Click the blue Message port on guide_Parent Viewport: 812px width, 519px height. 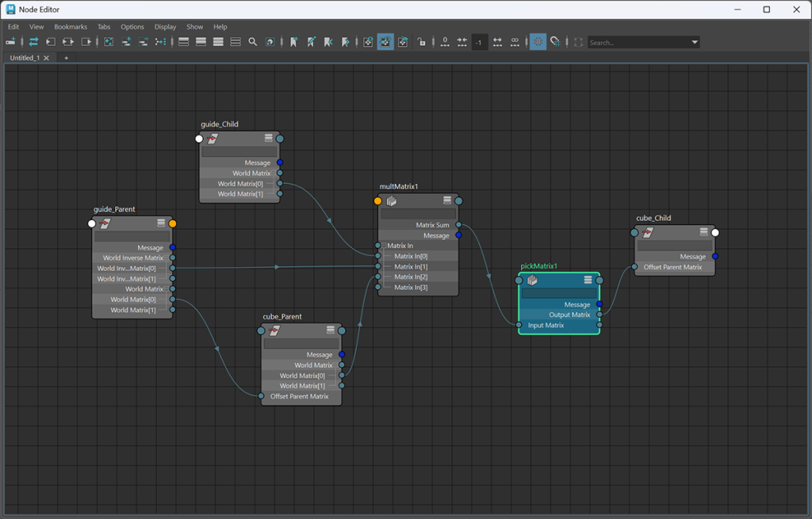[172, 247]
